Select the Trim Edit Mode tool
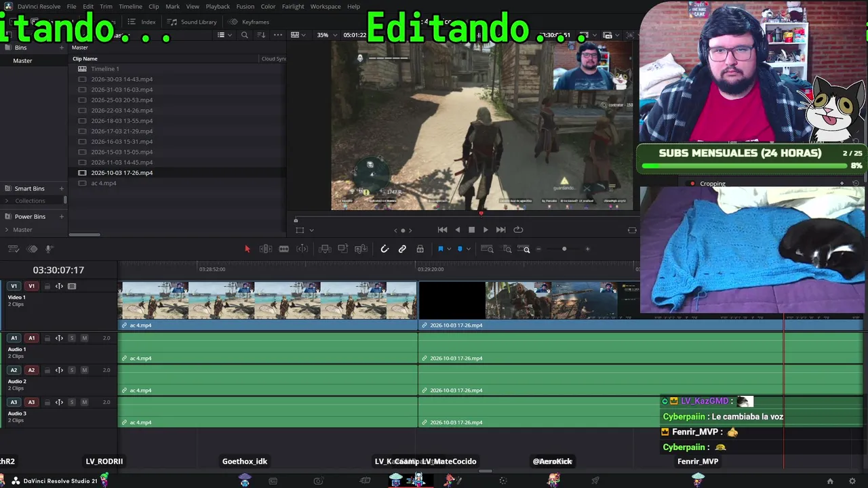This screenshot has width=868, height=488. [266, 249]
